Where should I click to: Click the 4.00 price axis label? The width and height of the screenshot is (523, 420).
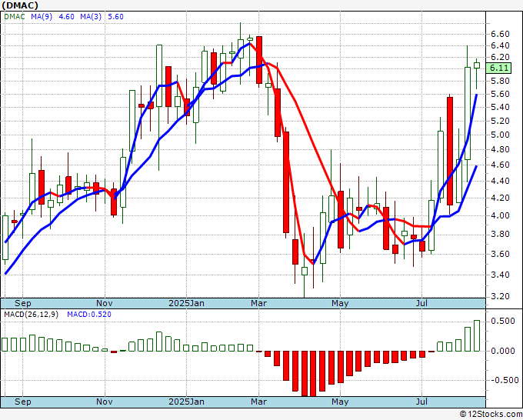click(500, 215)
